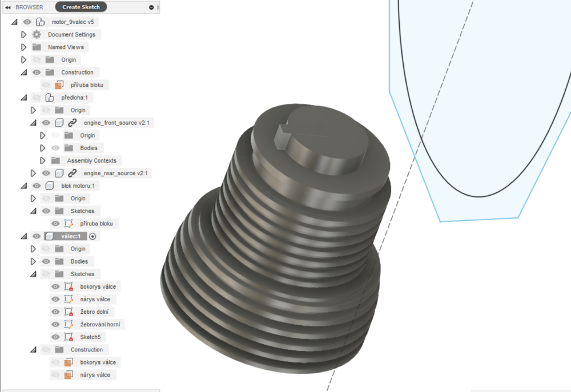Collapse the browser panel with the double-arrow icon

8,7
